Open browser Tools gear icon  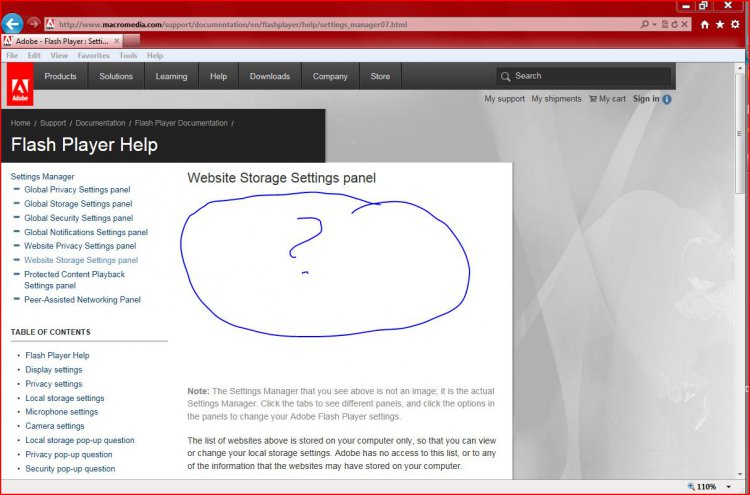point(735,24)
